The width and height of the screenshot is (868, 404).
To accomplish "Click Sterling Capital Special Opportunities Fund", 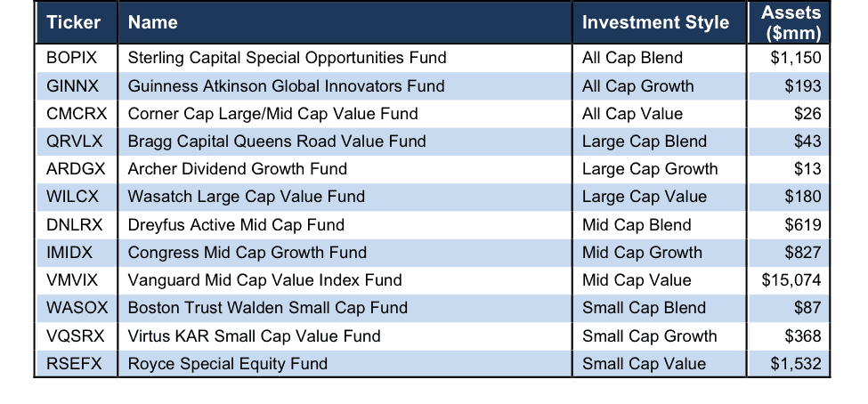I will tap(287, 58).
